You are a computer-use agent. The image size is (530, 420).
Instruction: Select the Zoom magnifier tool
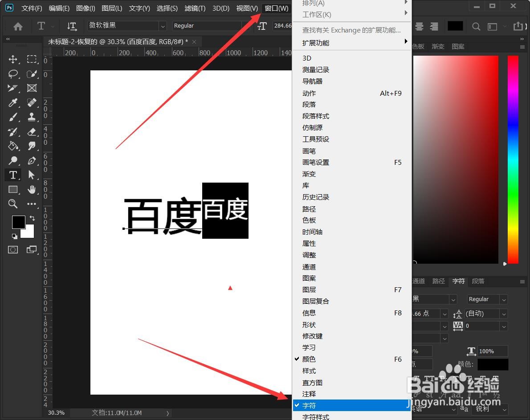[x=13, y=204]
